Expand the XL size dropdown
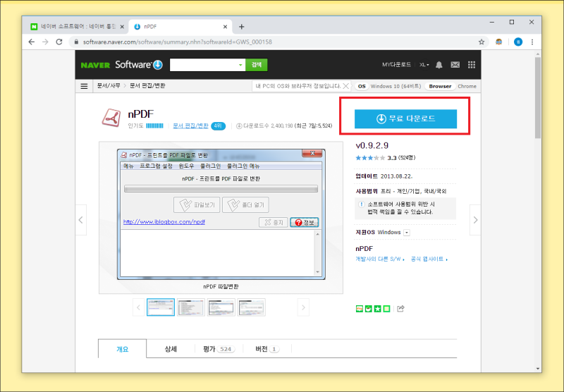The height and width of the screenshot is (392, 564). (x=424, y=65)
